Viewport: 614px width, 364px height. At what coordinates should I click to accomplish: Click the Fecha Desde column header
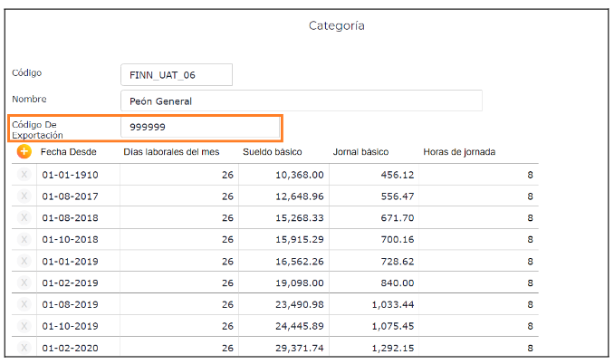(x=69, y=152)
